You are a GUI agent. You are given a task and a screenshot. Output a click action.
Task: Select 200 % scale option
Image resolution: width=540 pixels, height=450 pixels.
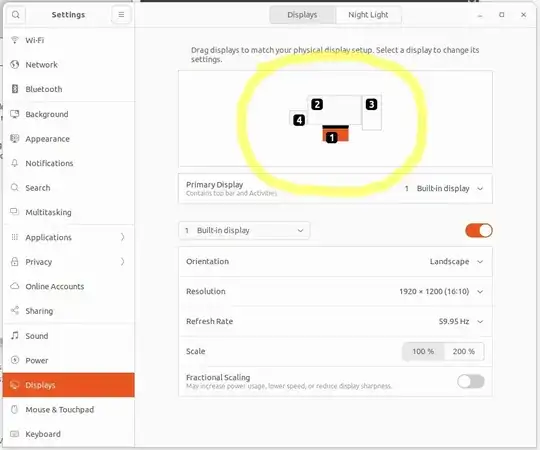coord(464,351)
